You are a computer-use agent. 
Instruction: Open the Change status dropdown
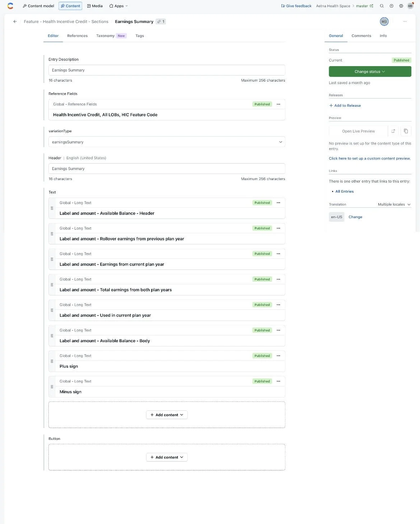tap(369, 72)
